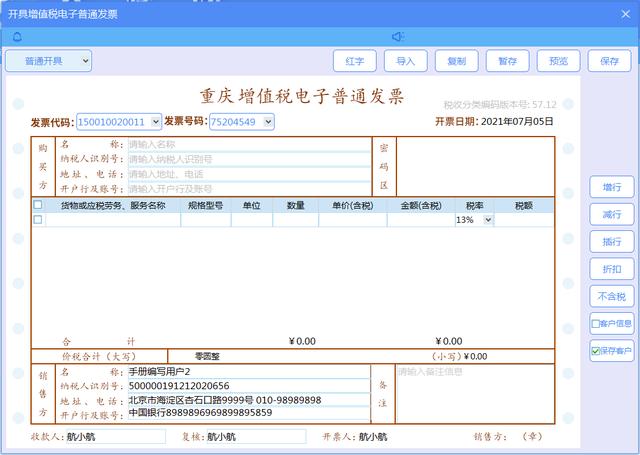Screen dimensions: 640x455
Task: Open the 普通开具 mode dropdown
Action: 49,61
